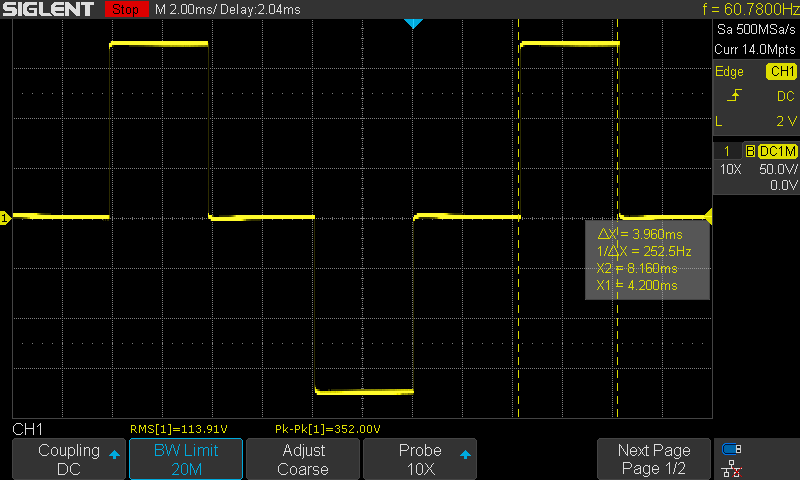The image size is (800, 480).
Task: Toggle the red Stop acquisition status
Action: 126,10
